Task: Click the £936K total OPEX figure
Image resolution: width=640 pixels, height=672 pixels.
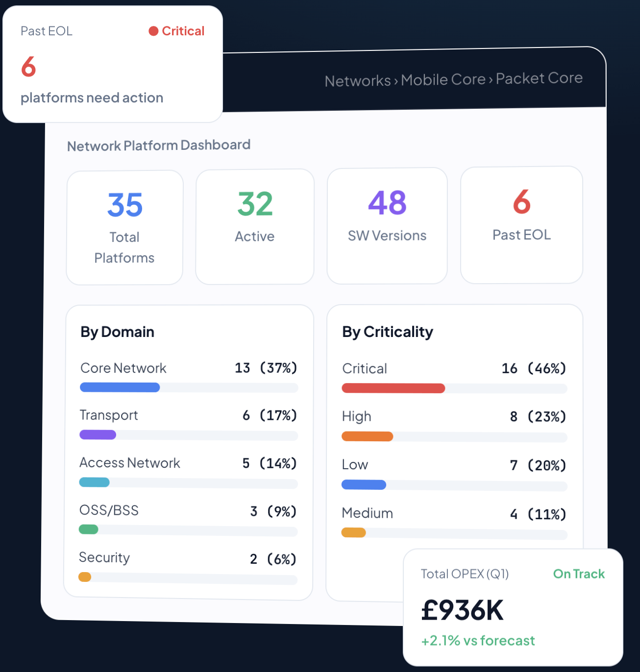Action: [463, 610]
